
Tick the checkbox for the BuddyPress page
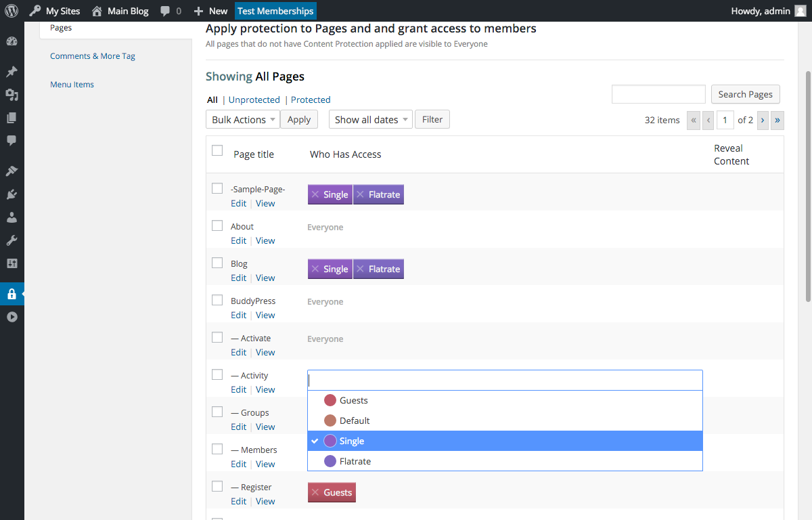click(x=217, y=300)
